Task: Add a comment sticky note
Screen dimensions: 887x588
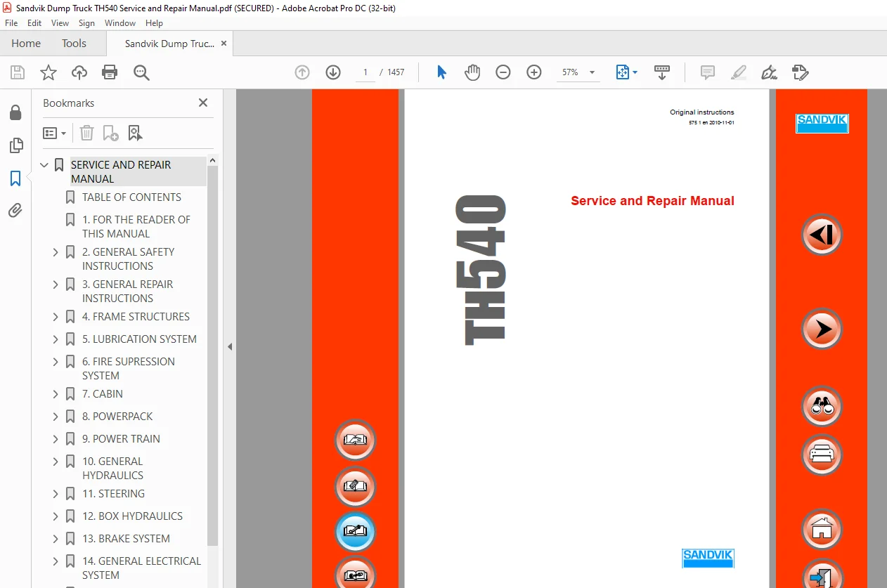Action: pos(708,72)
